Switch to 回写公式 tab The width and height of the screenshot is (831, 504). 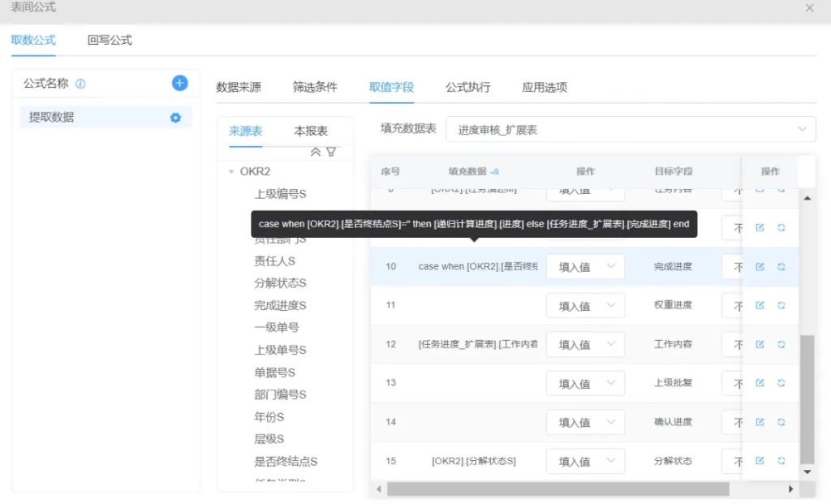(x=110, y=41)
